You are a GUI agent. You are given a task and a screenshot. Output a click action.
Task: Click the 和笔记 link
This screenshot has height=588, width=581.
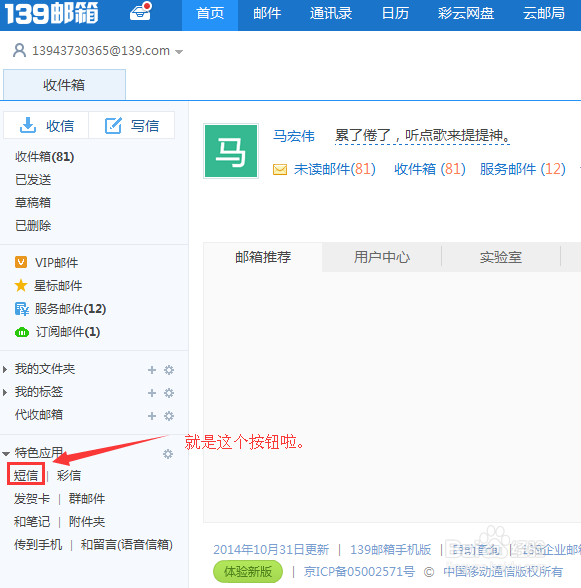[x=32, y=522]
